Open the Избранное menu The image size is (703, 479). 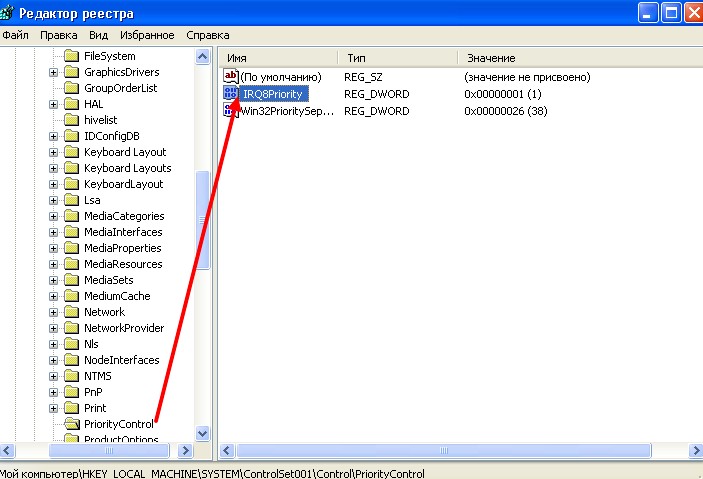tap(147, 35)
